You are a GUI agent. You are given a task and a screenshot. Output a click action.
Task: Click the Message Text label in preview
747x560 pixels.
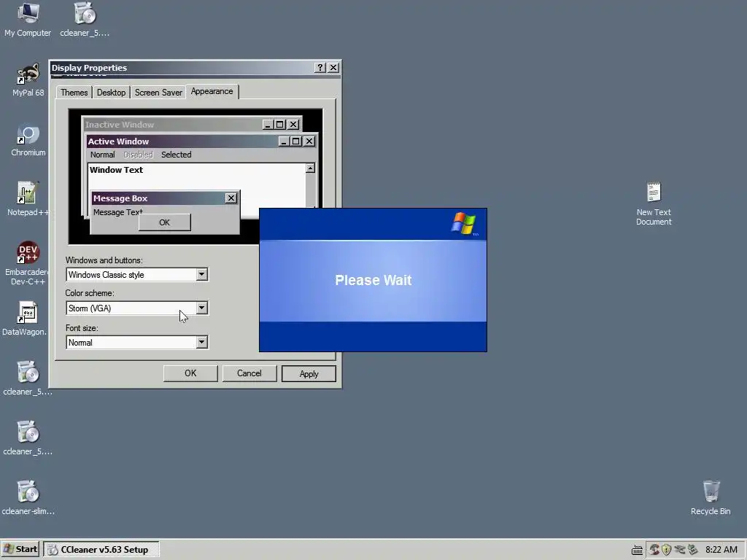coord(117,212)
